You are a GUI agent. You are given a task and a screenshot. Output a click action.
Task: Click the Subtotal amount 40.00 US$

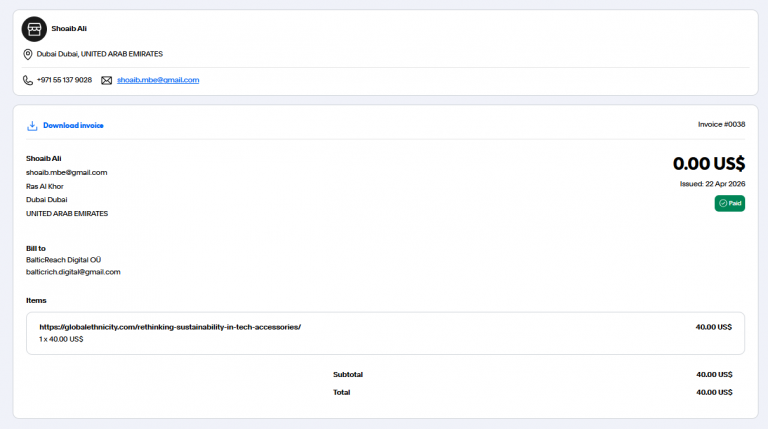[714, 374]
